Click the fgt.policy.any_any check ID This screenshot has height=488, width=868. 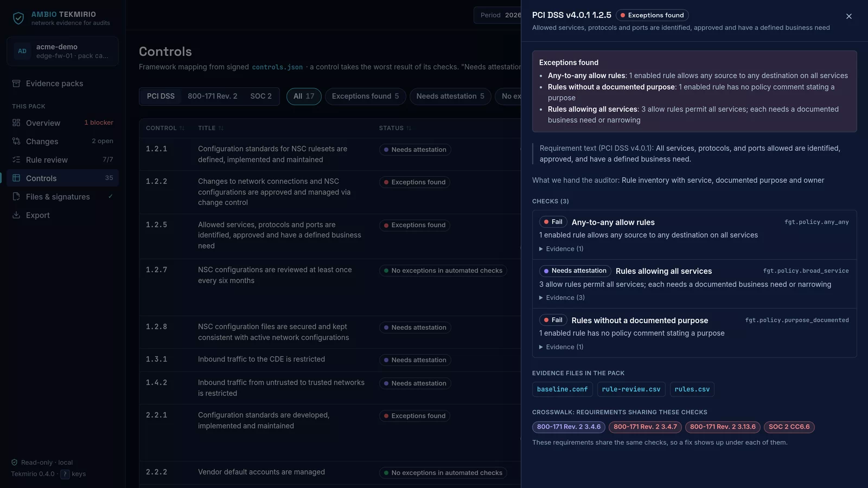click(x=816, y=222)
